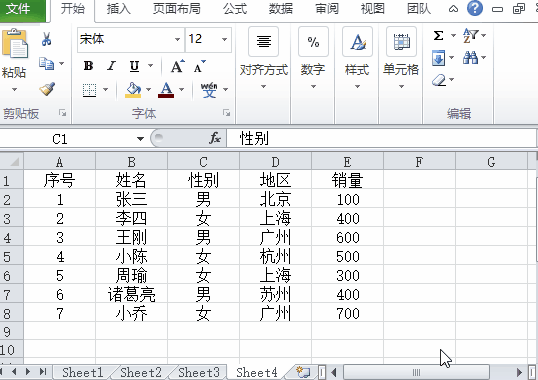Screen dimensions: 538x380
Task: Switch to the 公式 Formulas tab
Action: pos(235,9)
